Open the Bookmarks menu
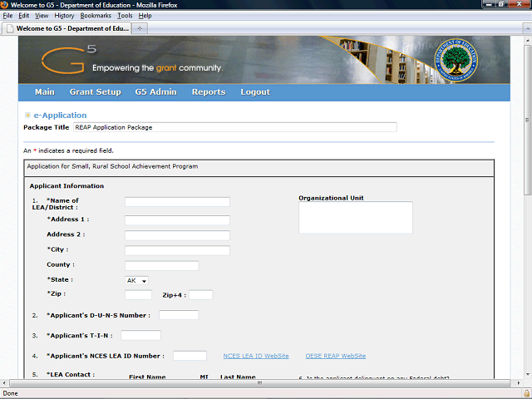The height and width of the screenshot is (399, 532). 96,16
